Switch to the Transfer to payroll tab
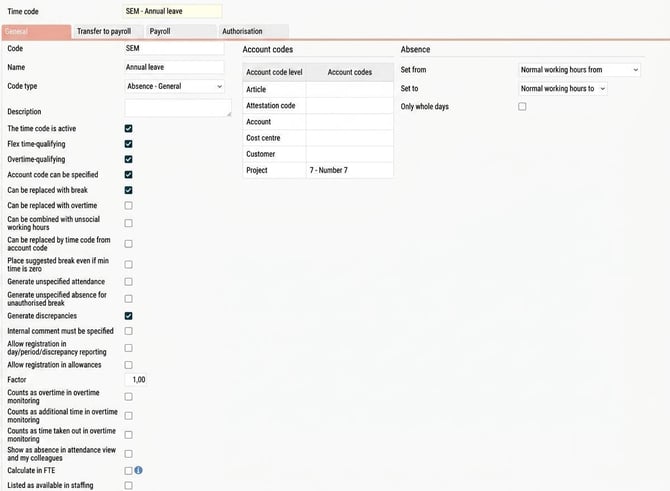The width and height of the screenshot is (670, 491). 107,32
